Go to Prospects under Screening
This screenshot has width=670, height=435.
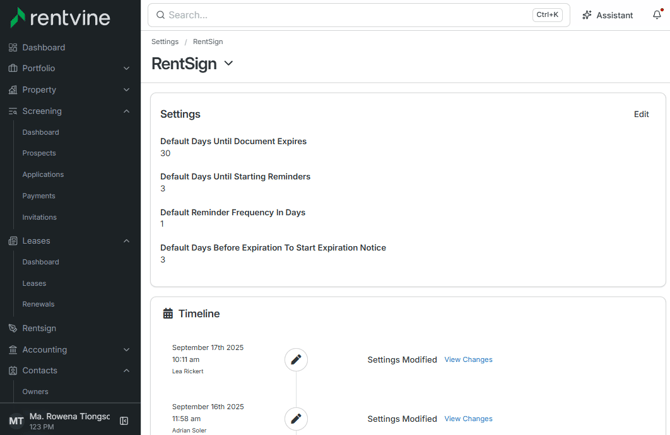39,153
